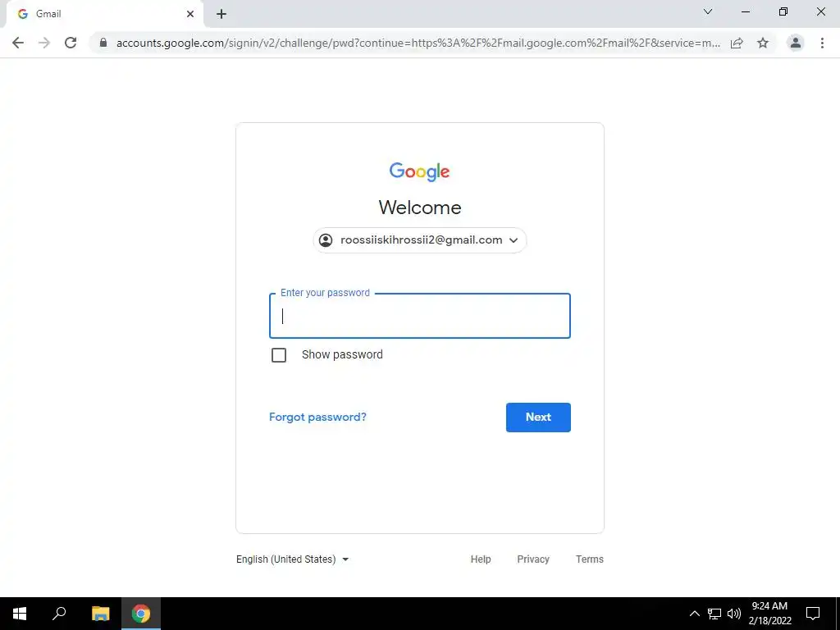Open a new tab with the plus icon
840x630 pixels.
pos(221,14)
